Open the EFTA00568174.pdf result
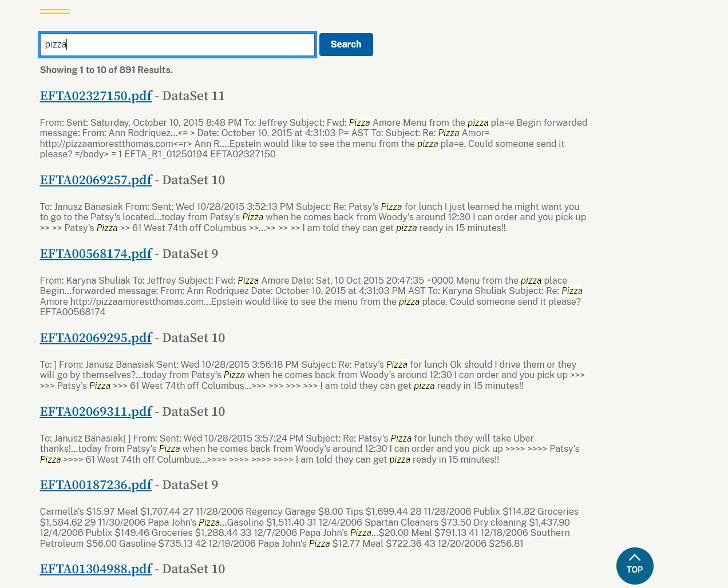This screenshot has height=588, width=728. coord(96,254)
